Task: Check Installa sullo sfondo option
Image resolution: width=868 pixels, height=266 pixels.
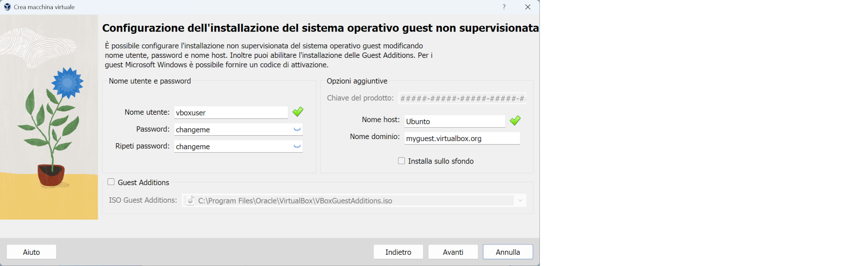Action: tap(402, 161)
